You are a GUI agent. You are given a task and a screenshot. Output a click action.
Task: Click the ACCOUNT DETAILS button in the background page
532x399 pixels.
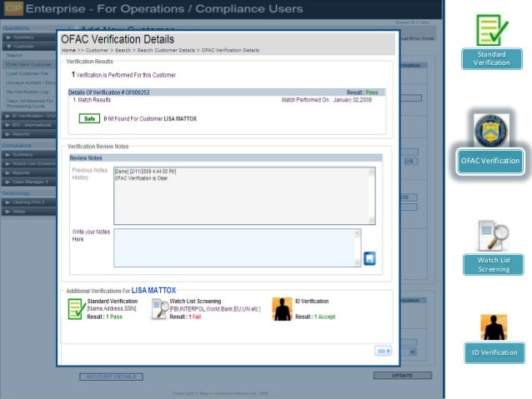click(111, 377)
